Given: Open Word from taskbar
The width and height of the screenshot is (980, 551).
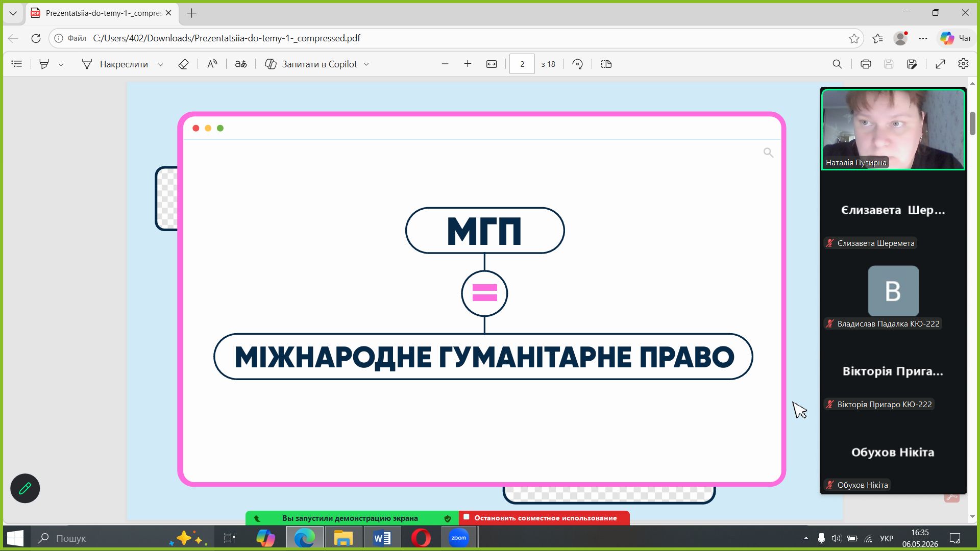Looking at the screenshot, I should pos(382,538).
